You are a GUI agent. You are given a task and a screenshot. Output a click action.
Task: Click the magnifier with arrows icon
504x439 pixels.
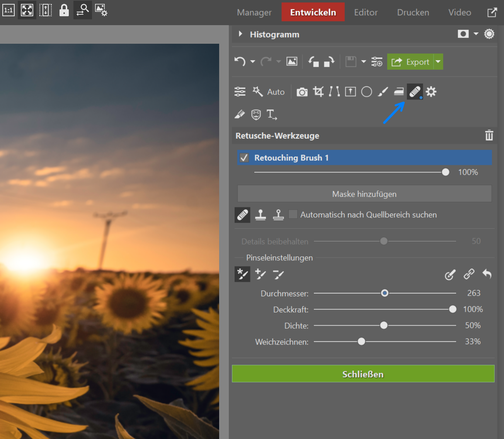[83, 10]
